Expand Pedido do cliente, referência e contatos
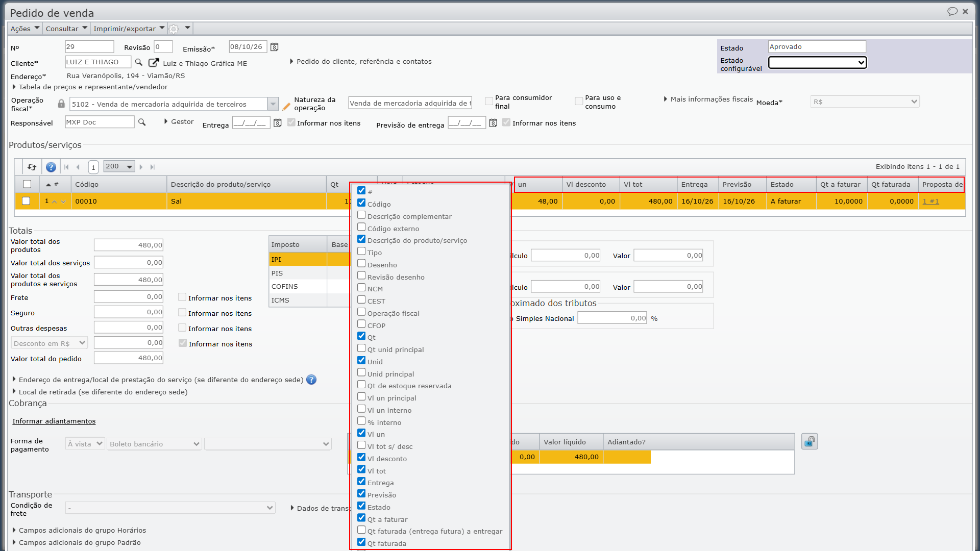The height and width of the screenshot is (551, 980). tap(361, 61)
